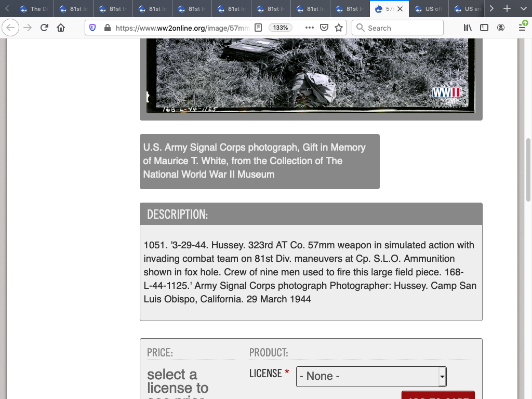Open the LICENSE dropdown showing None
Image resolution: width=532 pixels, height=399 pixels.
coord(371,376)
